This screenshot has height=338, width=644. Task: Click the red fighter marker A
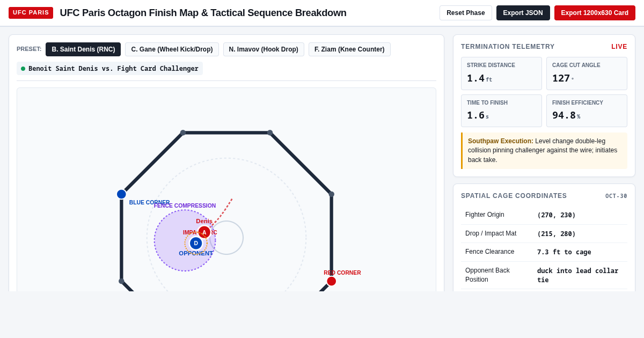point(204,232)
